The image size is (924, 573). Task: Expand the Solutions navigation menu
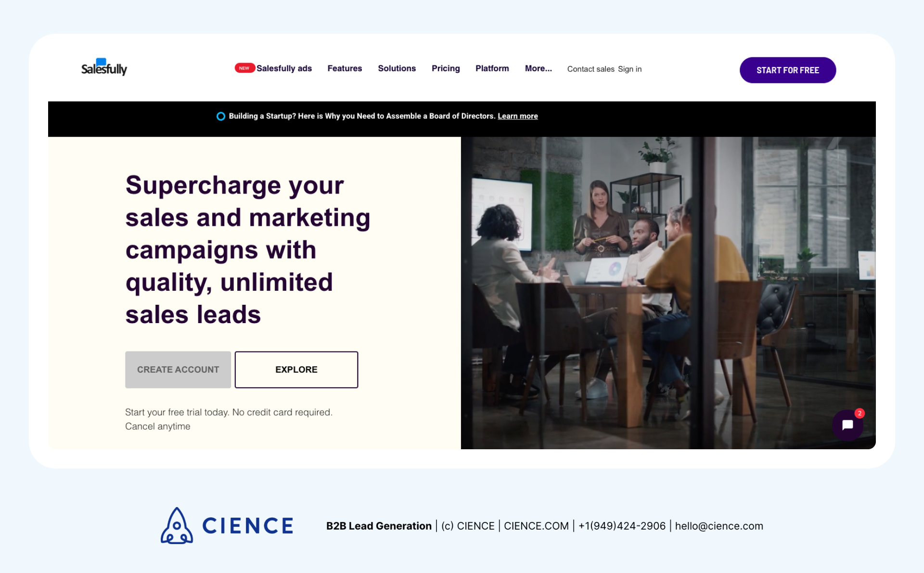click(x=397, y=68)
